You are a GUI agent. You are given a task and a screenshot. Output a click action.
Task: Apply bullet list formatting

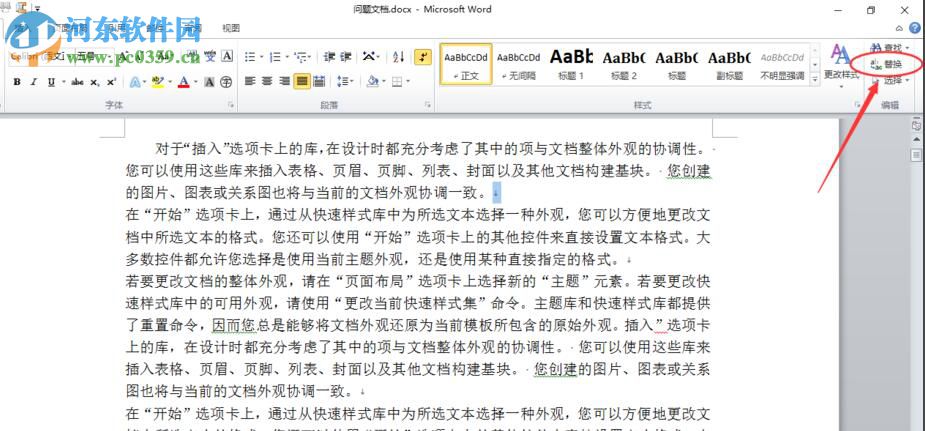click(250, 57)
